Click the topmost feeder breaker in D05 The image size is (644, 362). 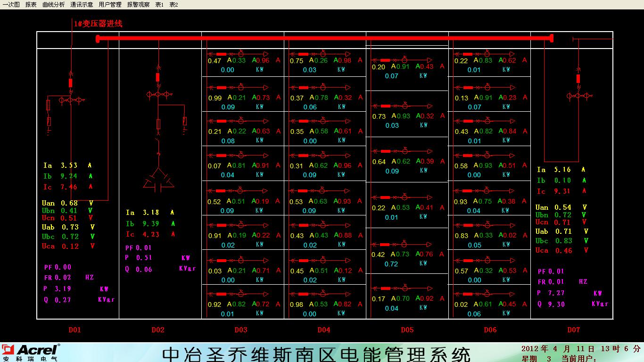coord(385,60)
